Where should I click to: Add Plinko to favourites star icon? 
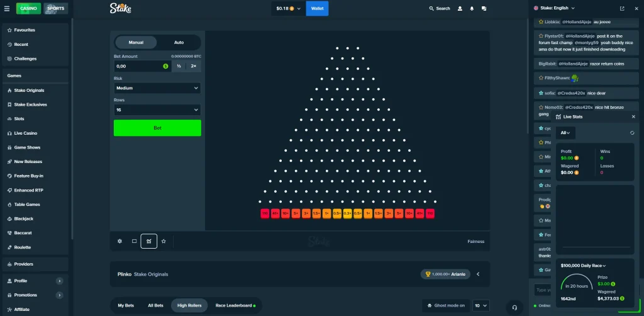tap(164, 241)
